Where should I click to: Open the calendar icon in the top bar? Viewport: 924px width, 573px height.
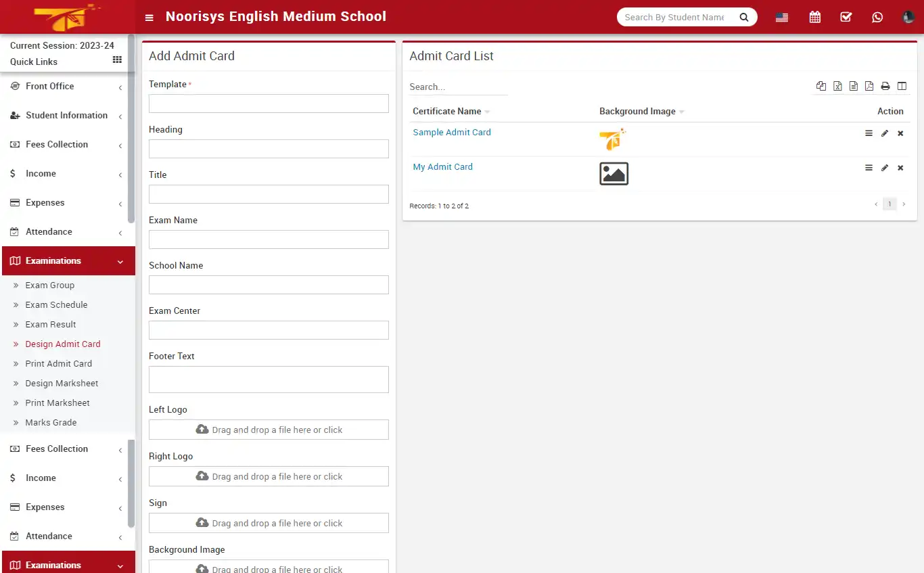point(814,17)
